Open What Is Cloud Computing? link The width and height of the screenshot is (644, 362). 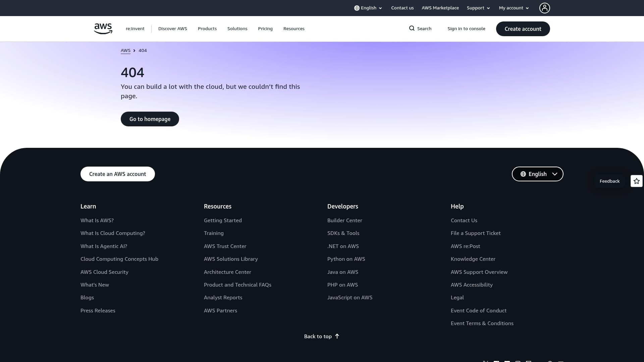click(x=113, y=233)
